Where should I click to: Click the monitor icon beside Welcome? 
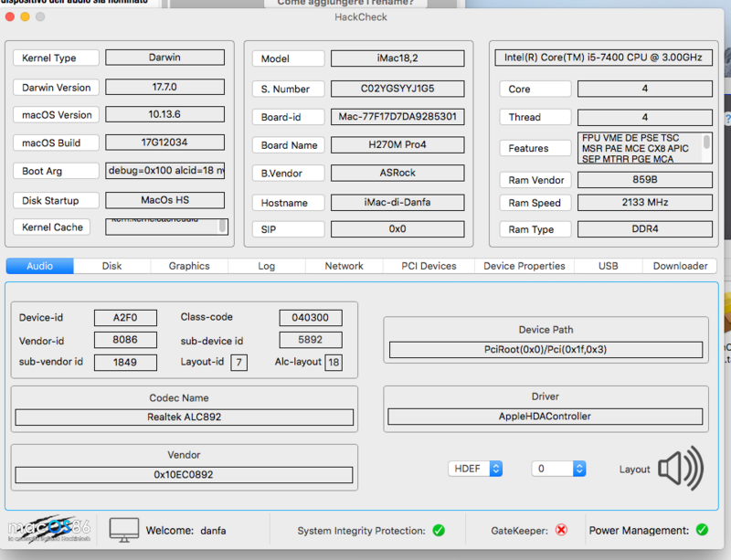click(124, 530)
